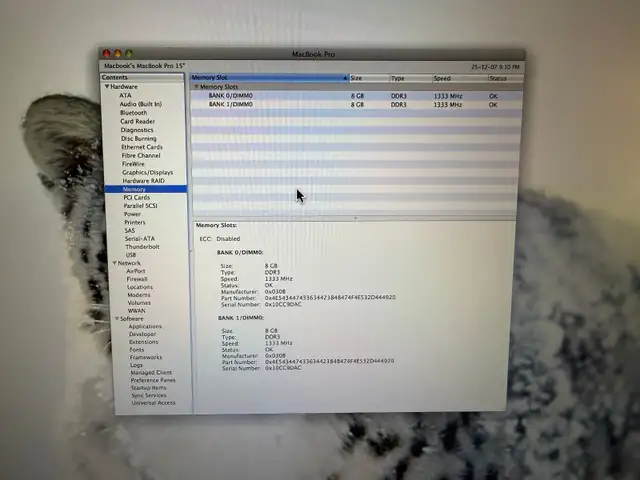Screen dimensions: 640x480
Task: Open Startup Items entry
Action: click(x=149, y=388)
